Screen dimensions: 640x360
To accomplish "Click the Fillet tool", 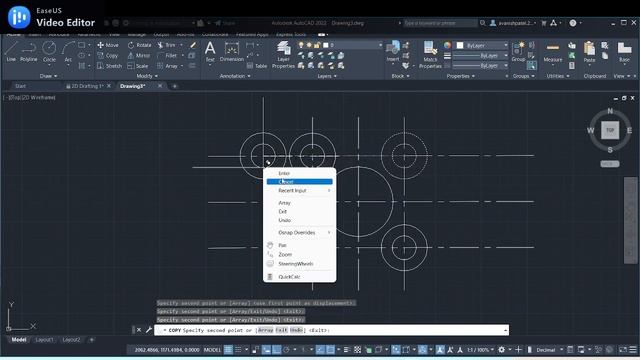I will pos(167,56).
